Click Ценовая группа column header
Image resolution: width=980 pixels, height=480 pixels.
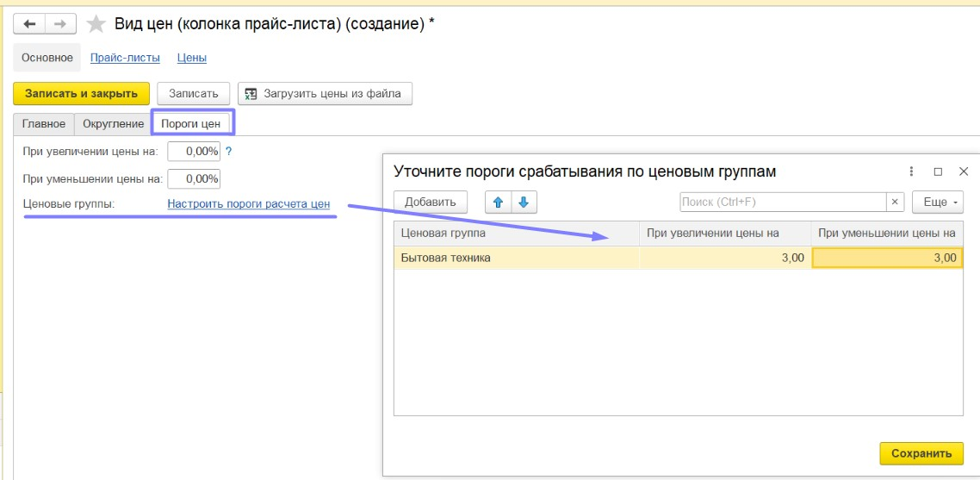516,234
